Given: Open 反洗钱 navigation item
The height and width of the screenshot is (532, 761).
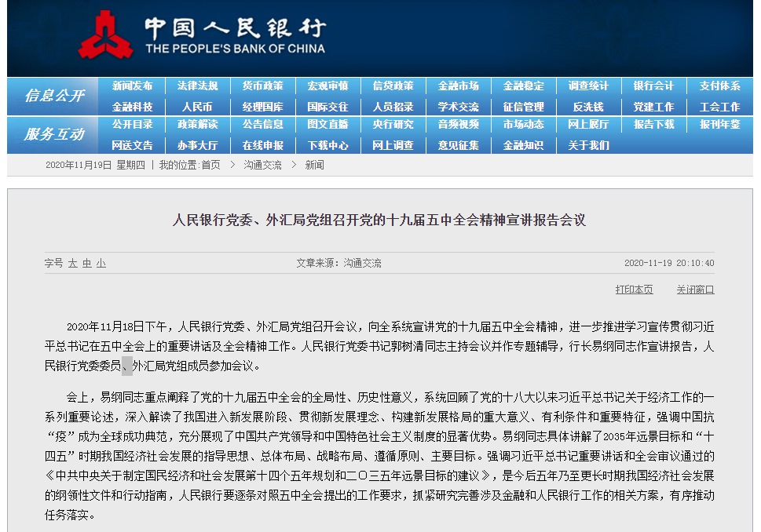Looking at the screenshot, I should pyautogui.click(x=588, y=107).
